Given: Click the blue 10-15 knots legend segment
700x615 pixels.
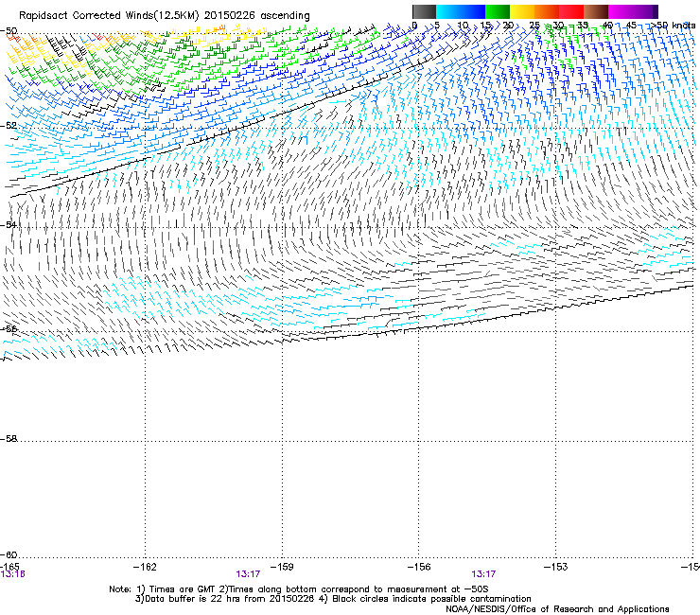Looking at the screenshot, I should [473, 11].
